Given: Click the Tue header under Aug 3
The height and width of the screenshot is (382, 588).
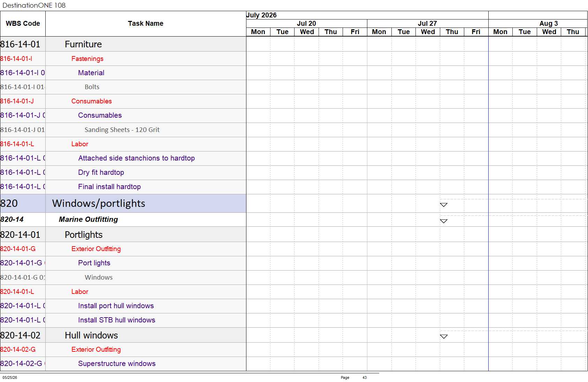Looking at the screenshot, I should pyautogui.click(x=525, y=32).
